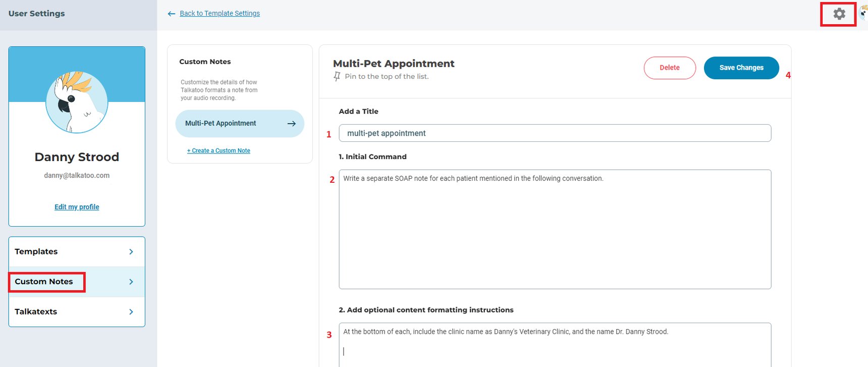Open settings via the gear icon
This screenshot has width=868, height=367.
(x=839, y=14)
